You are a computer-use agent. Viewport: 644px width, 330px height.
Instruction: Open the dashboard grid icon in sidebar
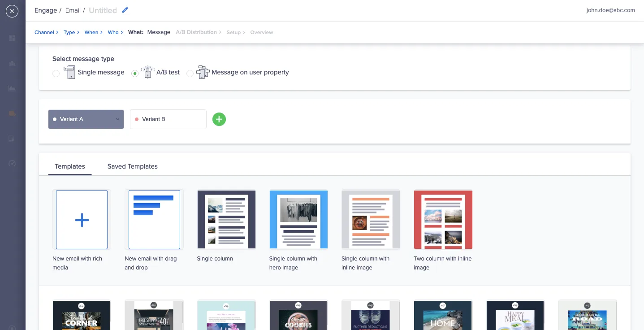click(12, 38)
